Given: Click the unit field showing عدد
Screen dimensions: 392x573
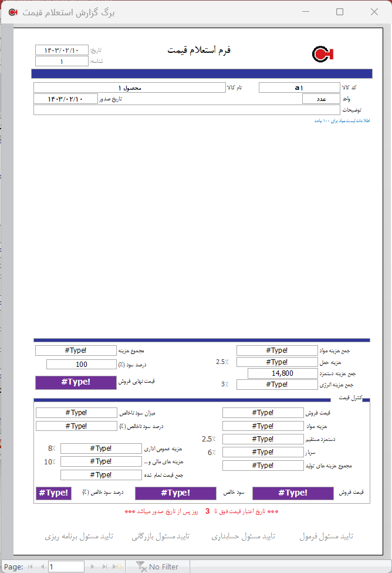Looking at the screenshot, I should 322,99.
